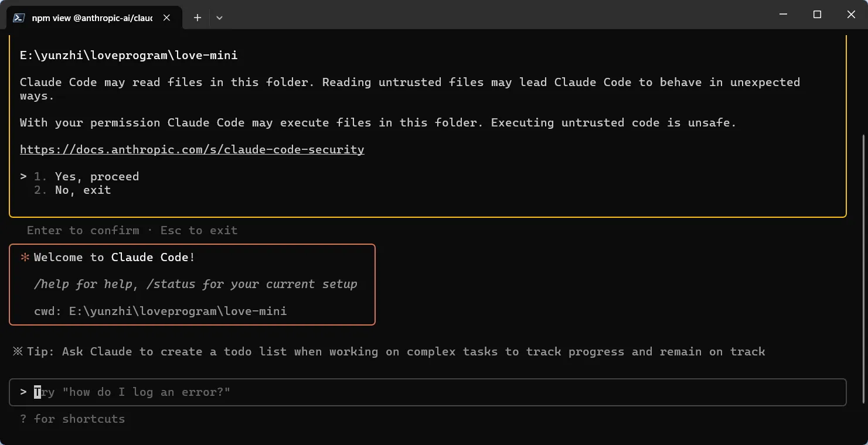Click the prompt arrow in input box

(x=23, y=392)
